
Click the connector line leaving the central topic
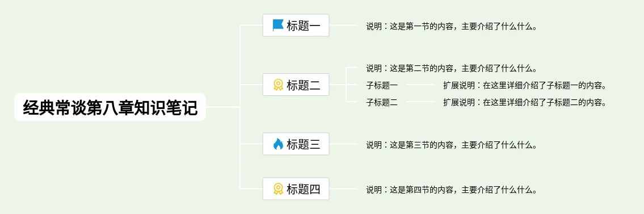(222, 107)
